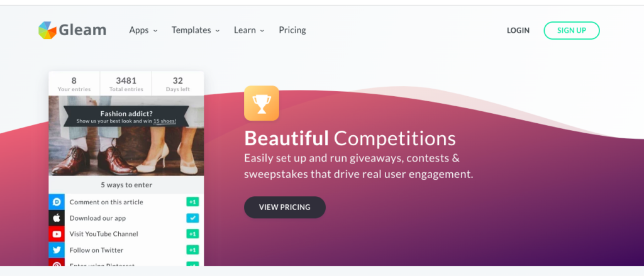Click the VIEW PRICING button
The width and height of the screenshot is (644, 276).
(285, 207)
